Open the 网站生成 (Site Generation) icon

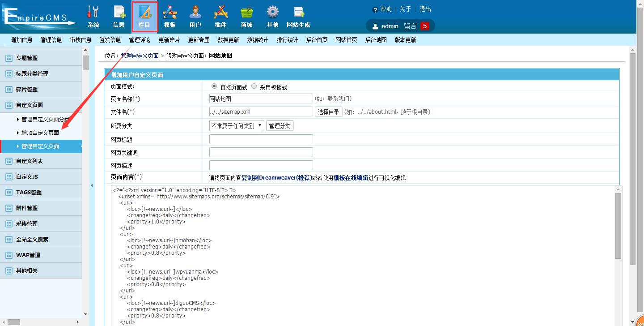298,17
